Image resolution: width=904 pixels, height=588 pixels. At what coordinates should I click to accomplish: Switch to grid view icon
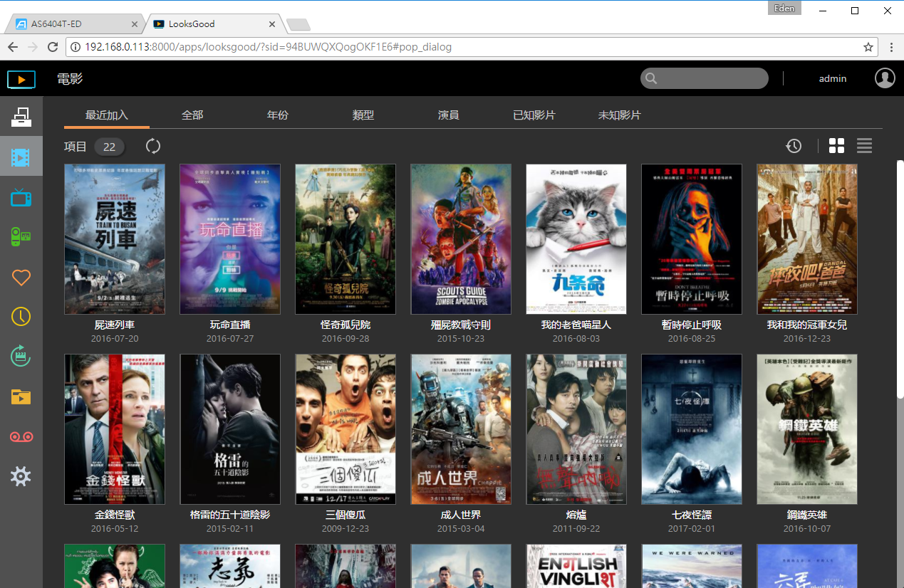(x=837, y=146)
